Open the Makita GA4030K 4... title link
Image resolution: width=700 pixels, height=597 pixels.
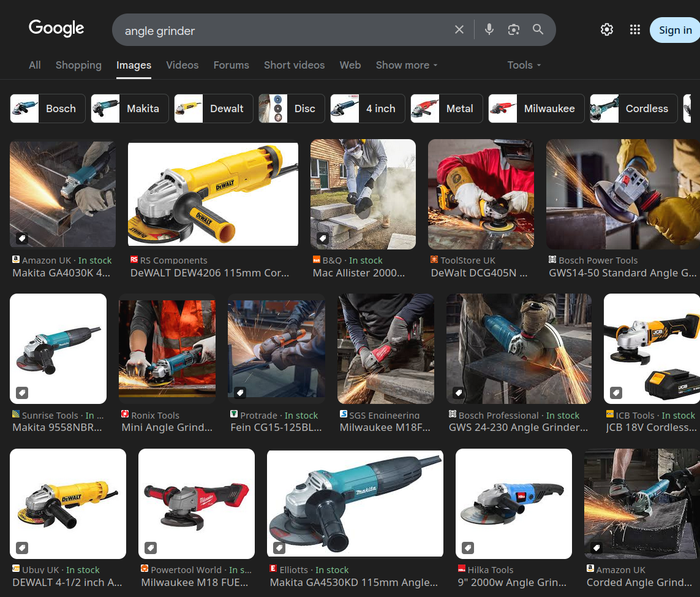pos(62,273)
